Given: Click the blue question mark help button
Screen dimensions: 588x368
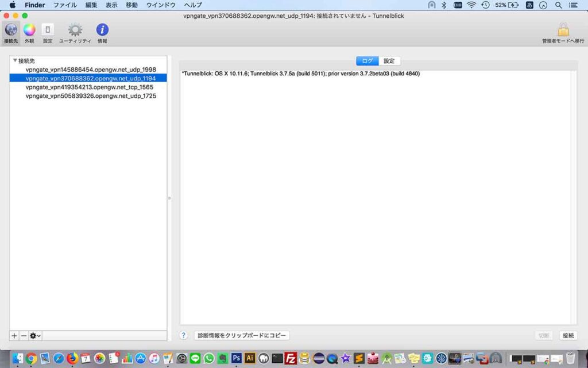Looking at the screenshot, I should [x=184, y=335].
